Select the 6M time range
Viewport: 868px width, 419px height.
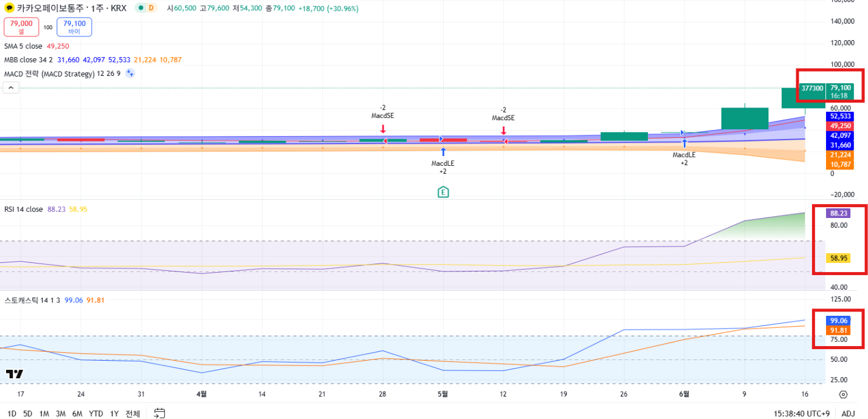77,414
